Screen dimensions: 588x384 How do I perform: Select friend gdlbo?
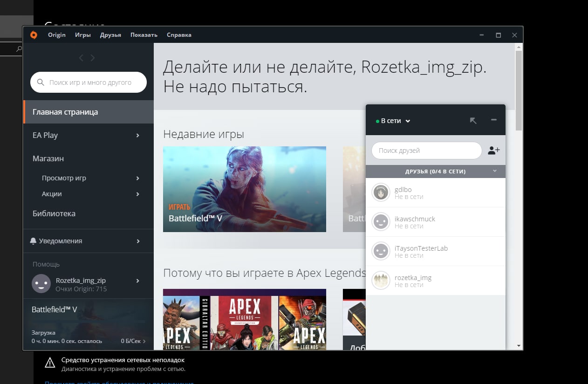point(436,192)
